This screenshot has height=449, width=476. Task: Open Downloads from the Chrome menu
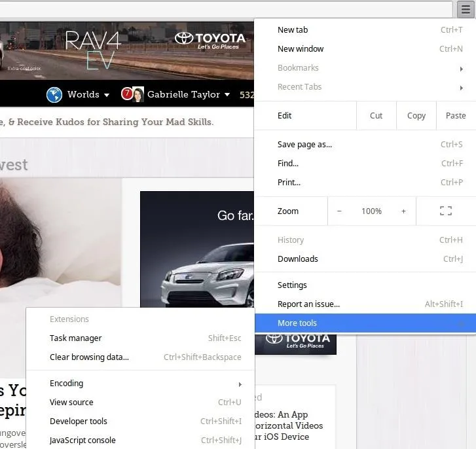(365, 259)
